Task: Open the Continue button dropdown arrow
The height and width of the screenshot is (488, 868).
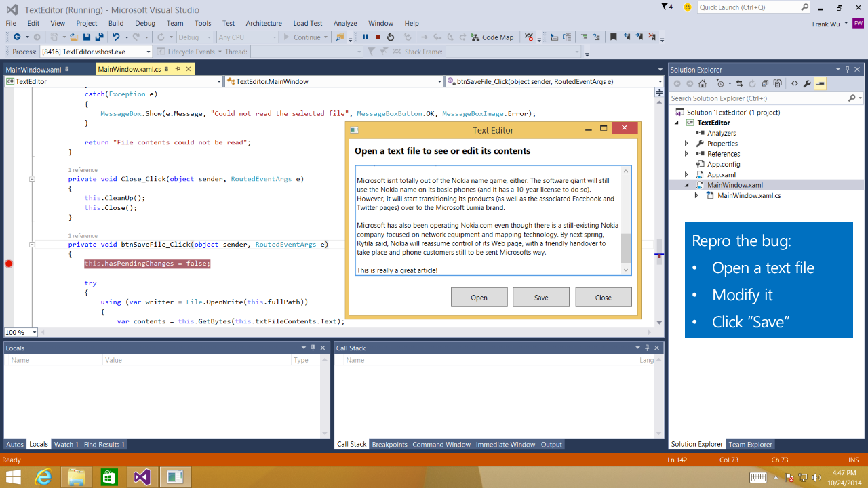Action: point(325,37)
